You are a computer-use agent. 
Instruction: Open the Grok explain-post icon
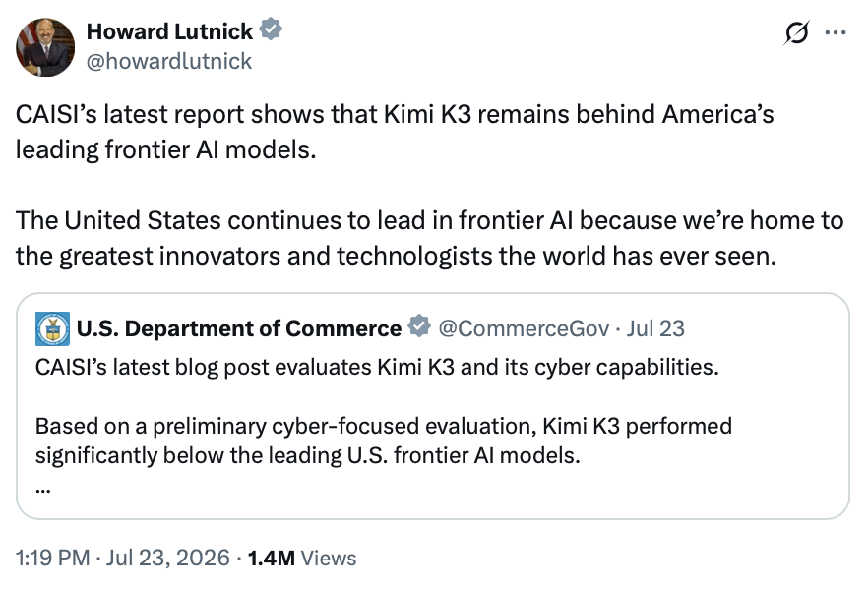tap(796, 32)
